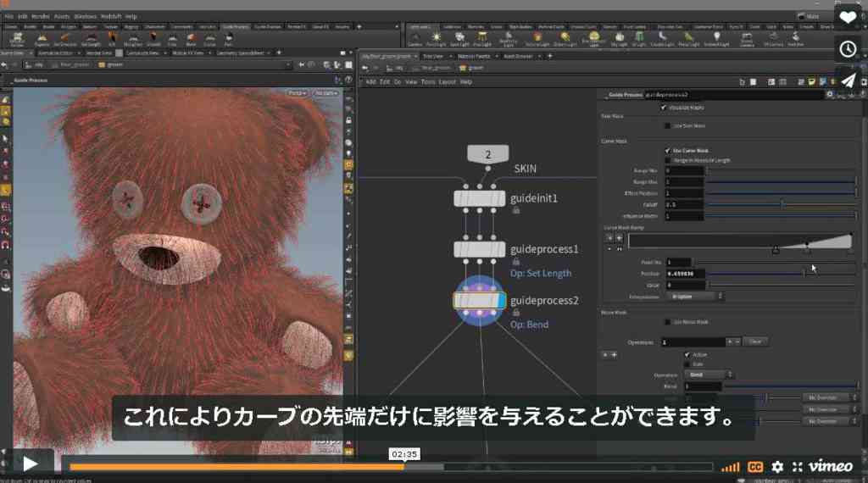
Task: Toggle the Active checkbox for operation
Action: (687, 355)
